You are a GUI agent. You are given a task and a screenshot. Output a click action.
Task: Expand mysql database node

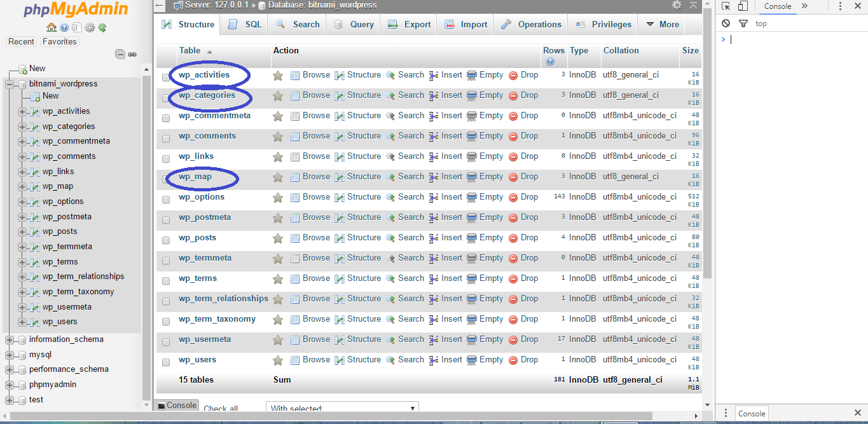pos(10,355)
